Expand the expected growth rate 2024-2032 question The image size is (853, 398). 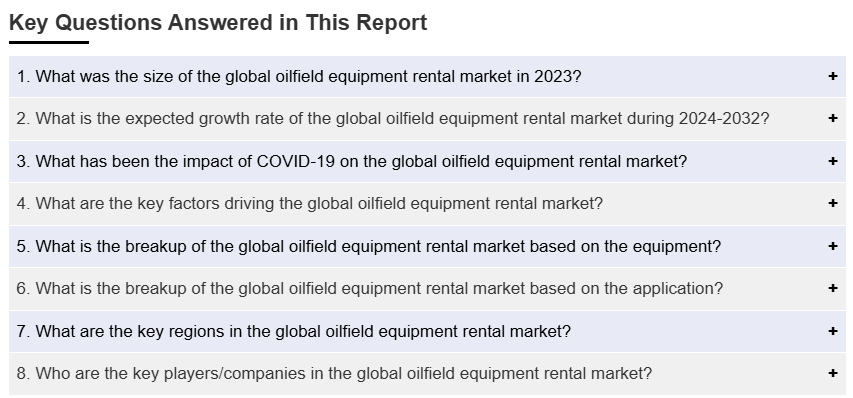427,119
